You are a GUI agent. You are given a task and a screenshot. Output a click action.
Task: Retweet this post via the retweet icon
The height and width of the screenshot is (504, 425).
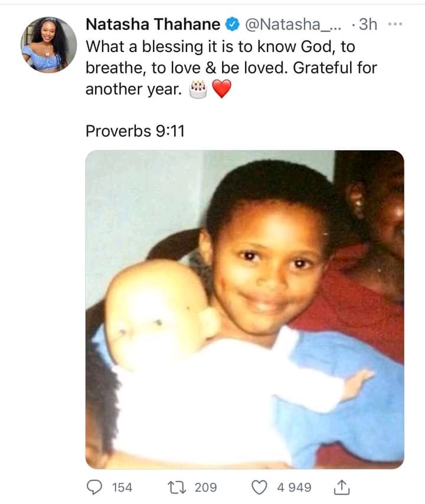177,487
